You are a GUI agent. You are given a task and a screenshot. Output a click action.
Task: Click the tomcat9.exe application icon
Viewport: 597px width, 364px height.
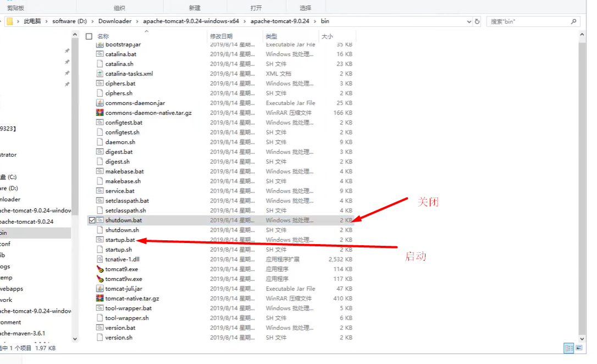click(99, 269)
